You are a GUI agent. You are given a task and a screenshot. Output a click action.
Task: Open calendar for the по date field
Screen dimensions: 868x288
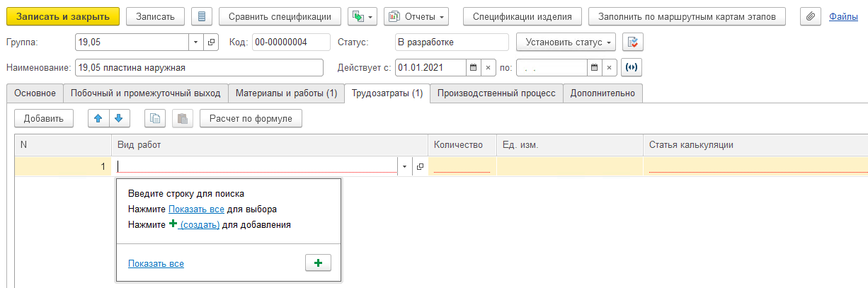(x=595, y=68)
